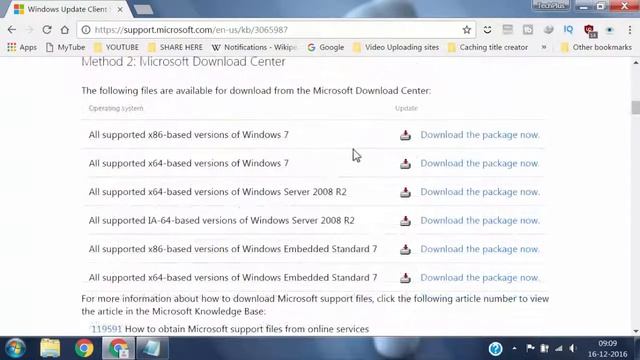Open the taskbar clock showing 09:09

pos(607,349)
